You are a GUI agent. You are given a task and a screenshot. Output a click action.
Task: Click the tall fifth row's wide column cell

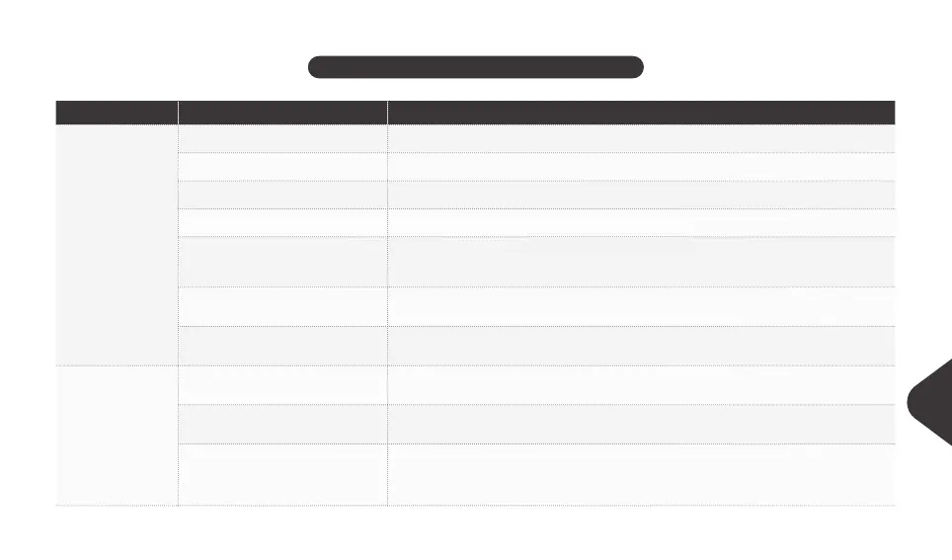641,261
